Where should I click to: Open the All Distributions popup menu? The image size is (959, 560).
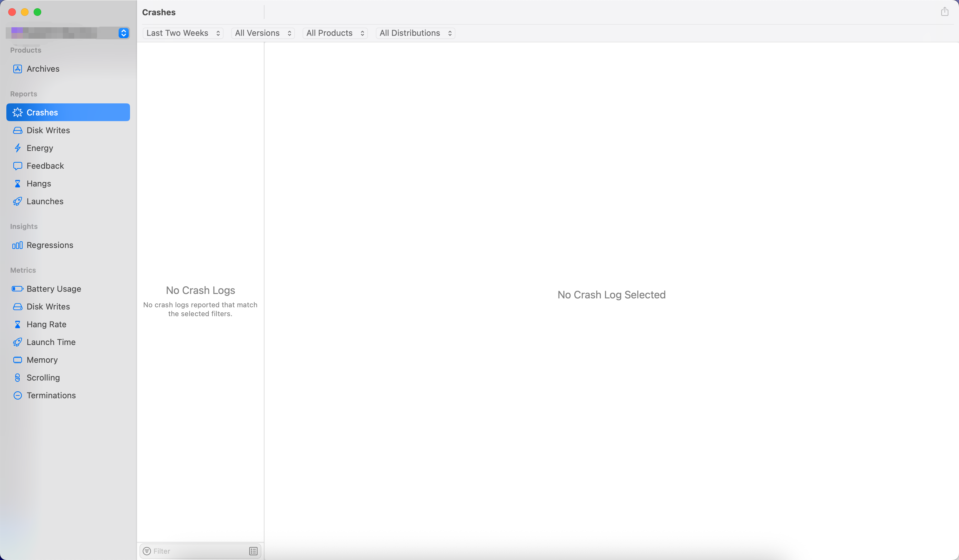(415, 33)
